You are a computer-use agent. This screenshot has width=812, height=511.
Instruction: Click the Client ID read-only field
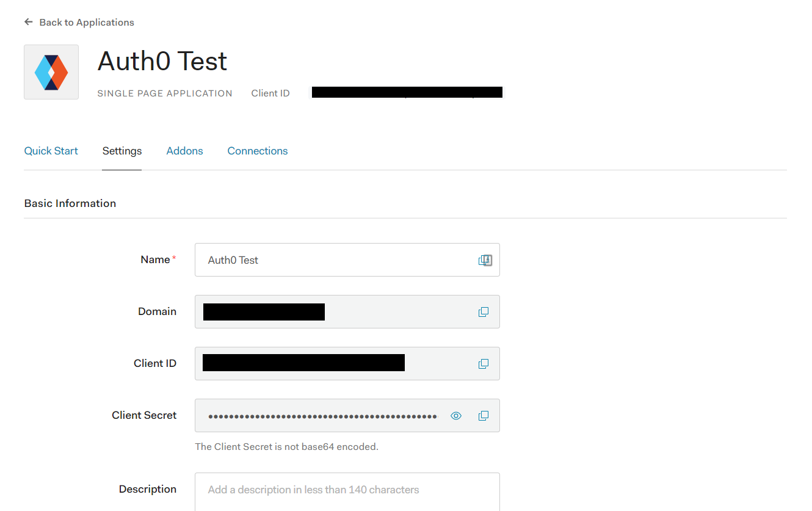pos(347,364)
